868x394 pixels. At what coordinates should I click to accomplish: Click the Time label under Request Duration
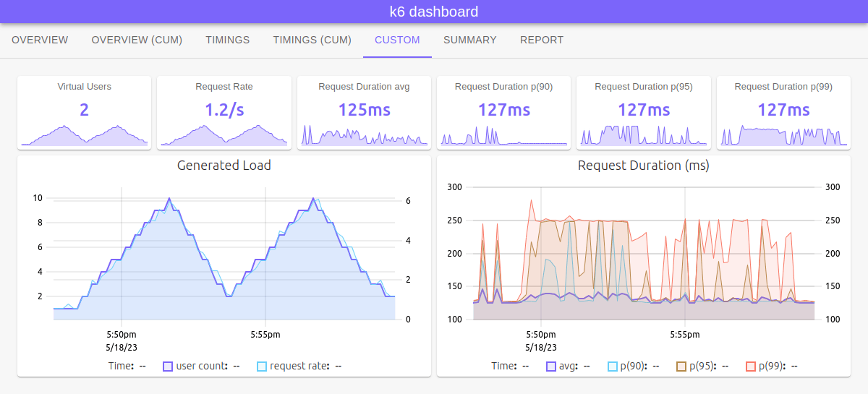tap(505, 367)
